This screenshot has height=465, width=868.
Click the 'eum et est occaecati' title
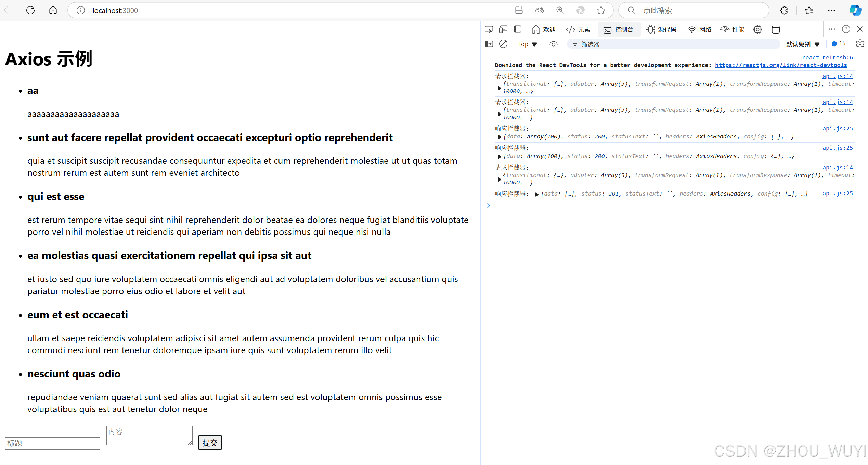(78, 315)
